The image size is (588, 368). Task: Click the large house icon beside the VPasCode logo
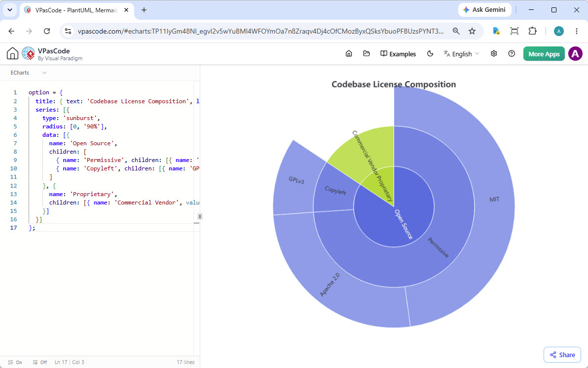pyautogui.click(x=12, y=54)
